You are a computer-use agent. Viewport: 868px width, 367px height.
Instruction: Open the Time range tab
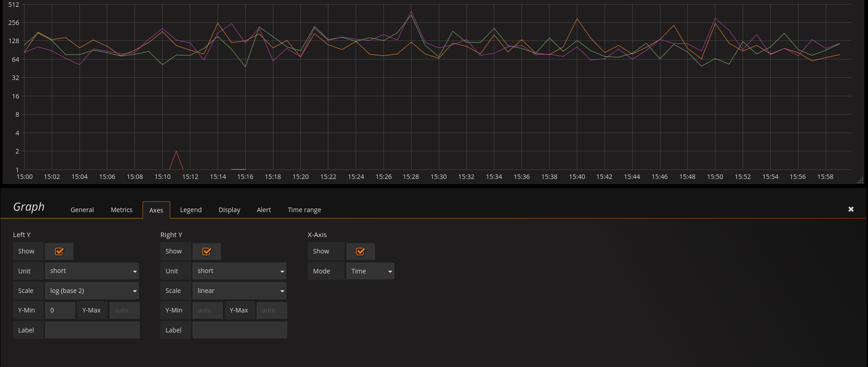tap(304, 210)
